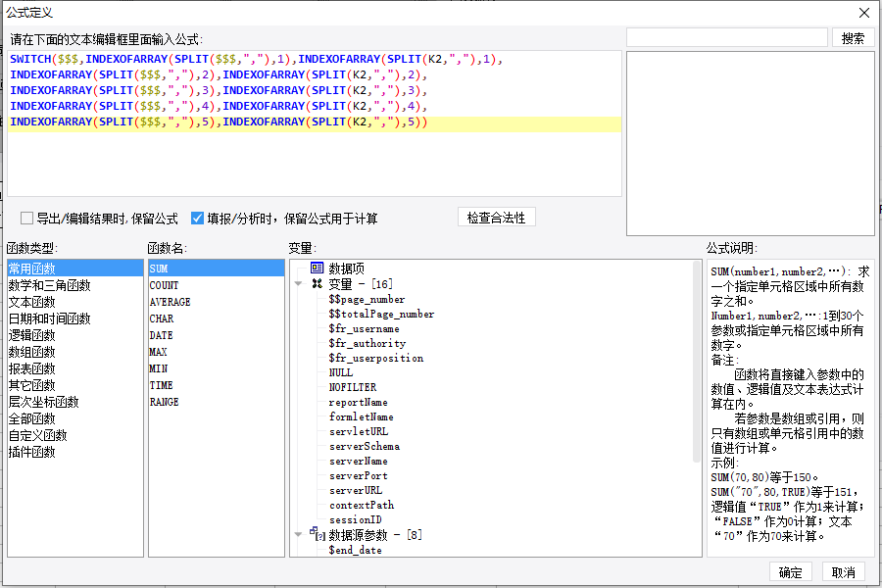Screen dimensions: 882x588
Task: Click the 变量 variables node icon
Action: (x=317, y=283)
